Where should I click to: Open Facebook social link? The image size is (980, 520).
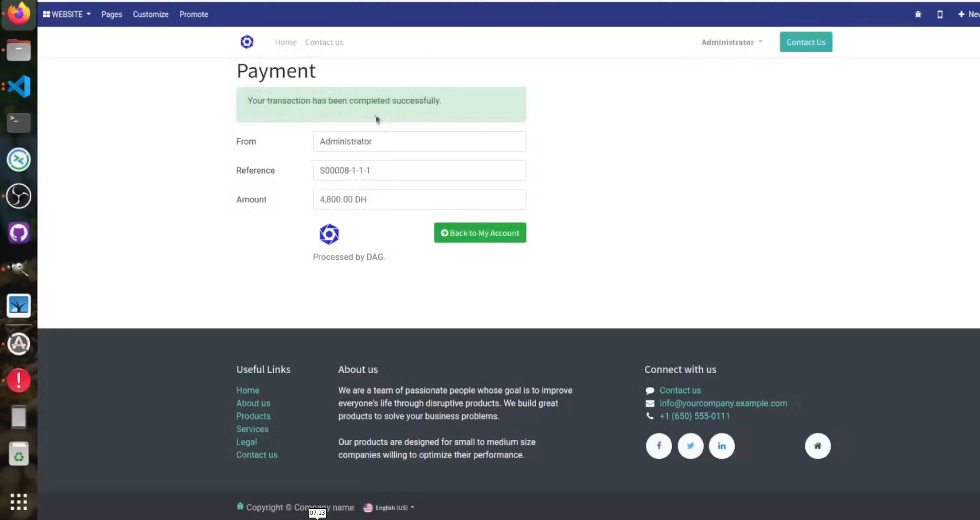pyautogui.click(x=659, y=446)
